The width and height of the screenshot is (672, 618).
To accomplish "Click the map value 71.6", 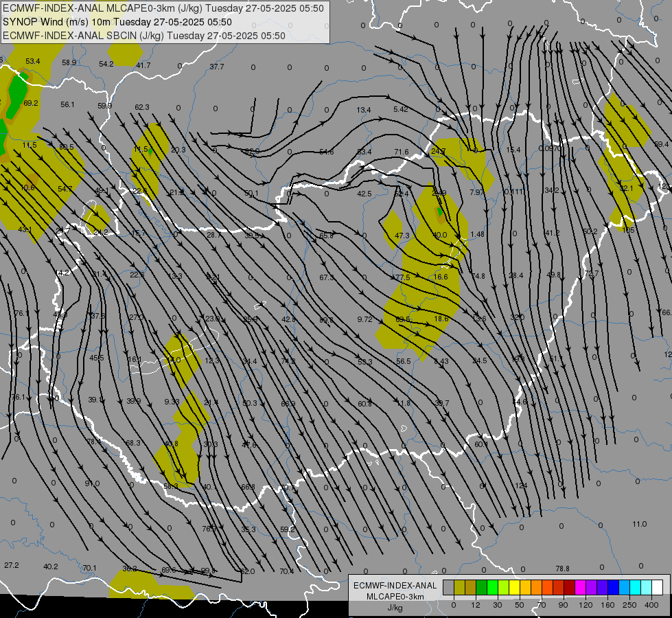I will [402, 152].
